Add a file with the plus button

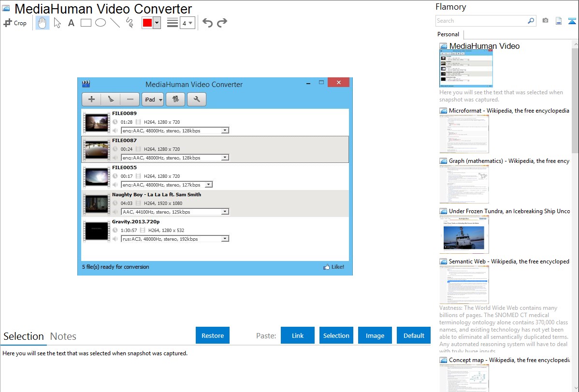coord(91,100)
